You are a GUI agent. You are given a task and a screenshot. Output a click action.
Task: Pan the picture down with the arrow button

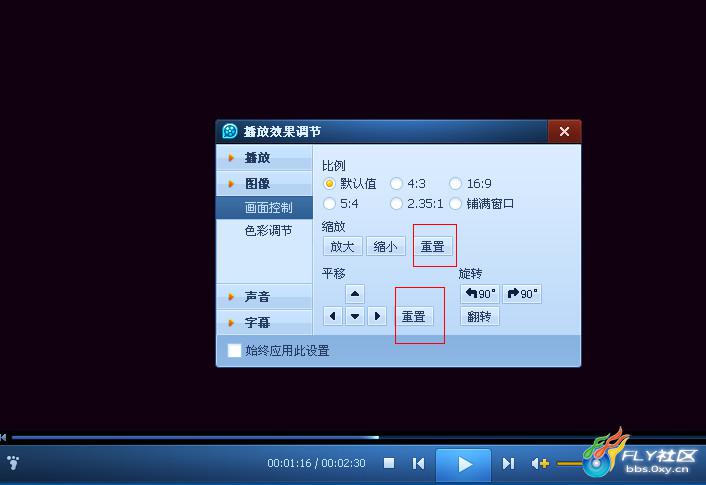click(355, 316)
